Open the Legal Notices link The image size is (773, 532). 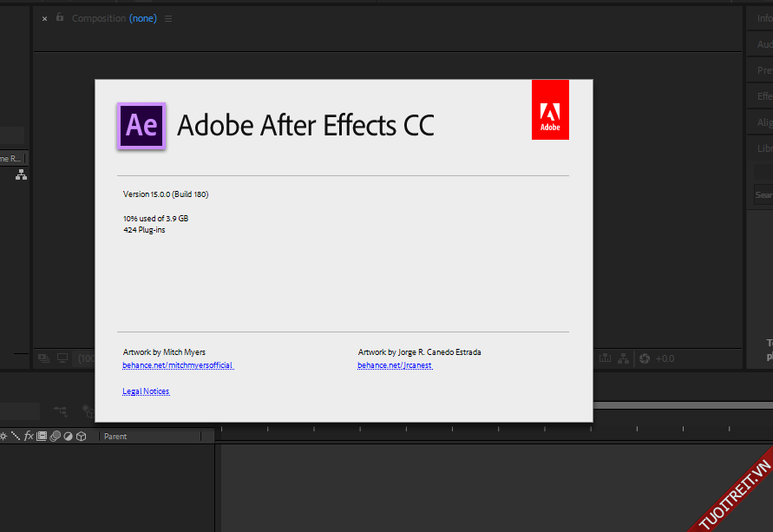click(146, 391)
